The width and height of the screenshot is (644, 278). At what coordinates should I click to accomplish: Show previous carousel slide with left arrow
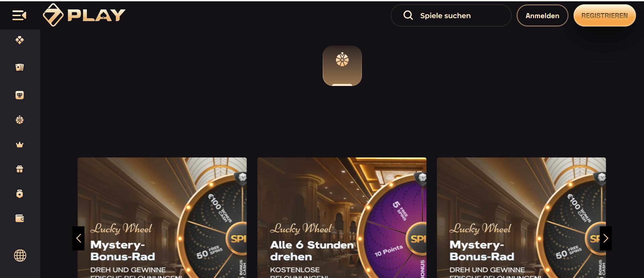click(78, 238)
